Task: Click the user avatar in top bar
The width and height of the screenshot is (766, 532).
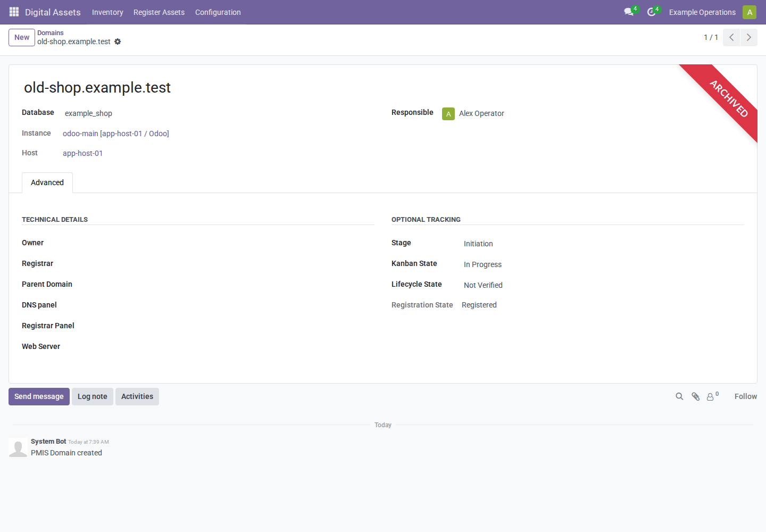Action: coord(750,12)
